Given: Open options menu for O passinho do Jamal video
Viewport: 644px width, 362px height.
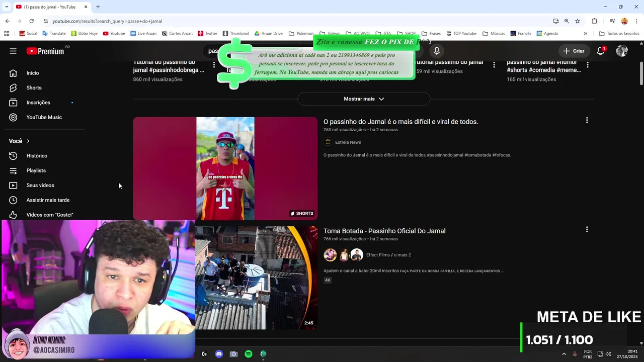Looking at the screenshot, I should click(587, 120).
